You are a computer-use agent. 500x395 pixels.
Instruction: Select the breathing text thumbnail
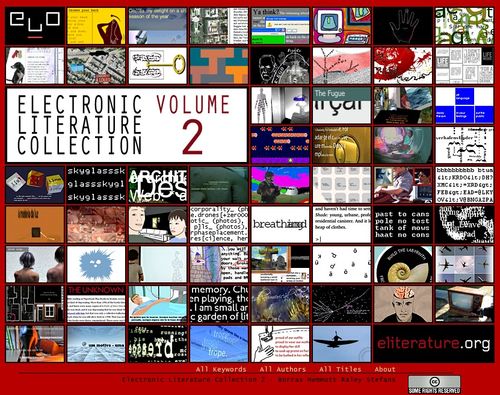[280, 225]
